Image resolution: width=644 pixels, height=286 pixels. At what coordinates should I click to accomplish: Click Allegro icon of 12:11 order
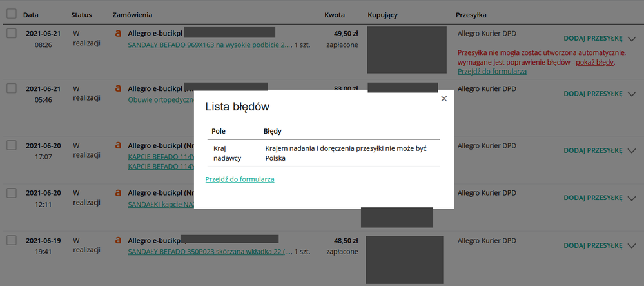pyautogui.click(x=118, y=192)
